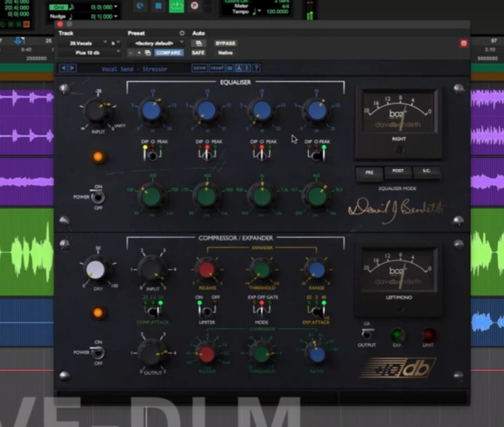Click the expander RANGE knob
The image size is (504, 427).
(x=317, y=270)
